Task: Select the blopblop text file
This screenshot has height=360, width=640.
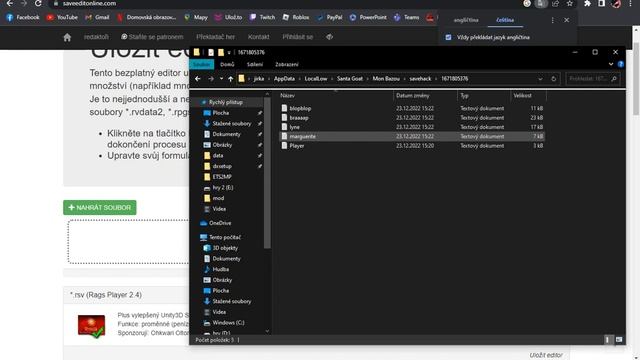Action: pos(411,108)
